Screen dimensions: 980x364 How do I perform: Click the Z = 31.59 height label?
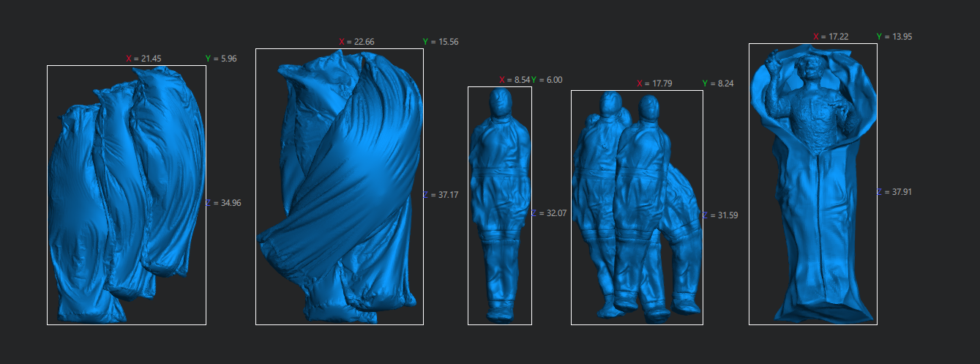click(719, 215)
